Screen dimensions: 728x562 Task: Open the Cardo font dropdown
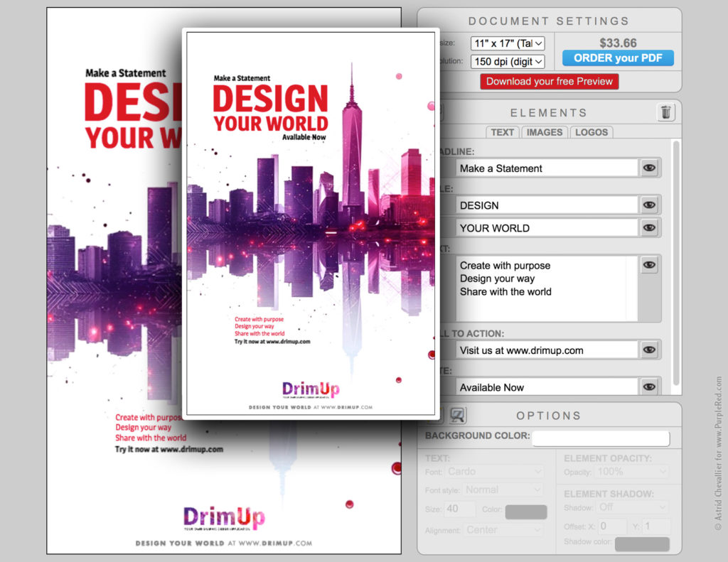495,472
